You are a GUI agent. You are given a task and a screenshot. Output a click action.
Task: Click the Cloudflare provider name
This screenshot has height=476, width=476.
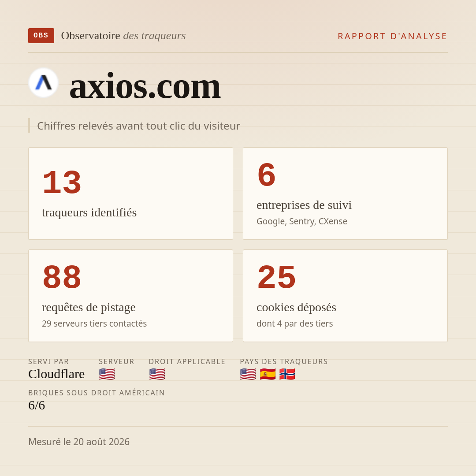(56, 374)
